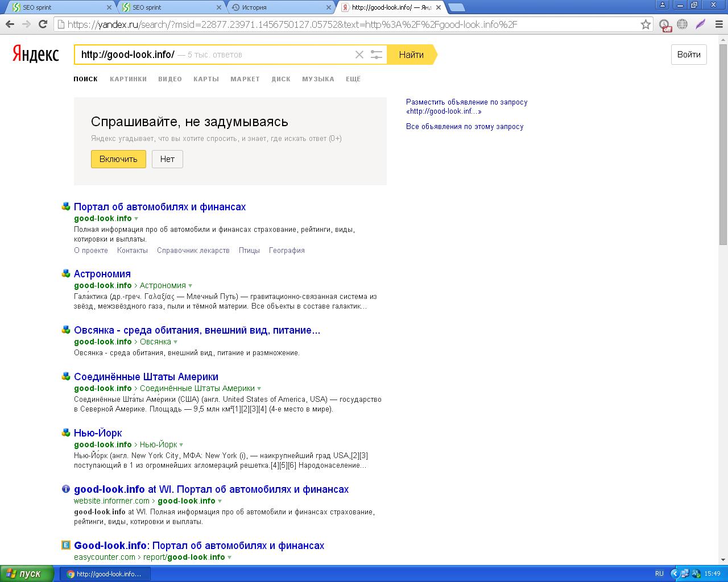This screenshot has width=728, height=582.
Task: Open the Птицы sitelink
Action: click(x=249, y=251)
